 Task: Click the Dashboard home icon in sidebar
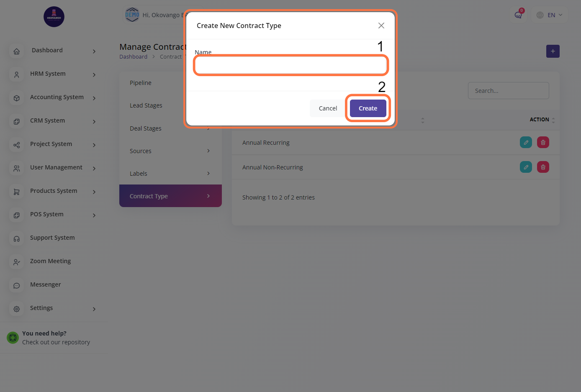tap(17, 51)
